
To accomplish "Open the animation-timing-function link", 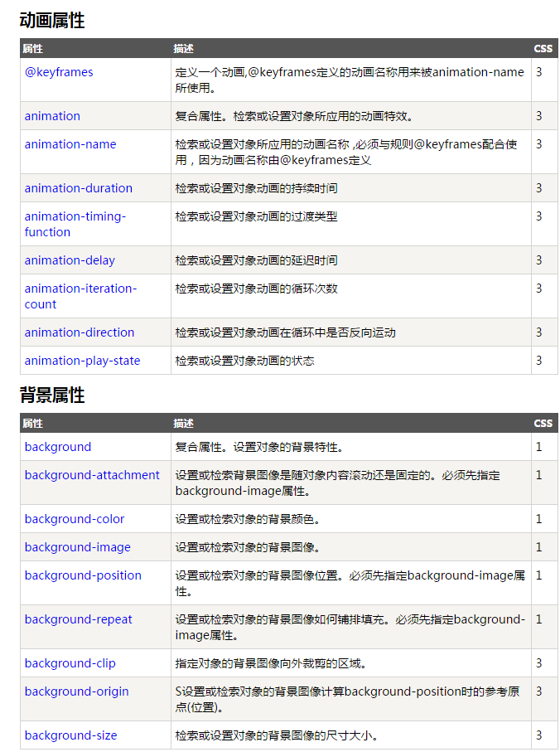I will coord(75,224).
